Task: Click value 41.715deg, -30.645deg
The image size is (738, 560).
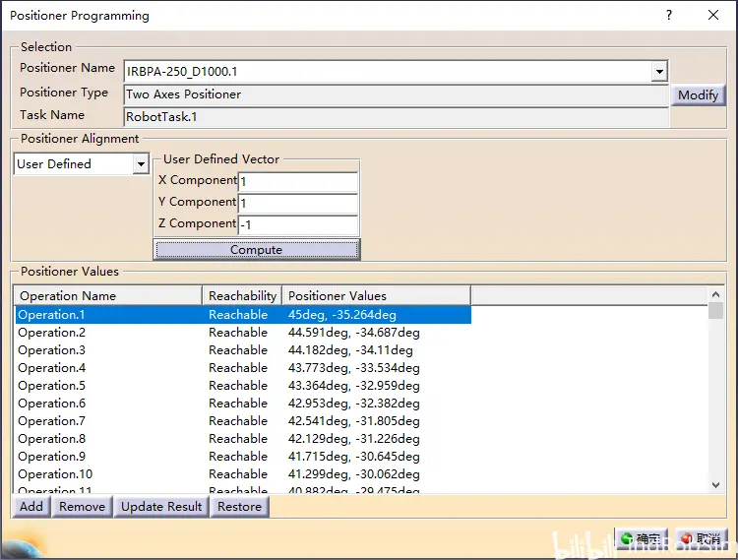Action: coord(354,456)
